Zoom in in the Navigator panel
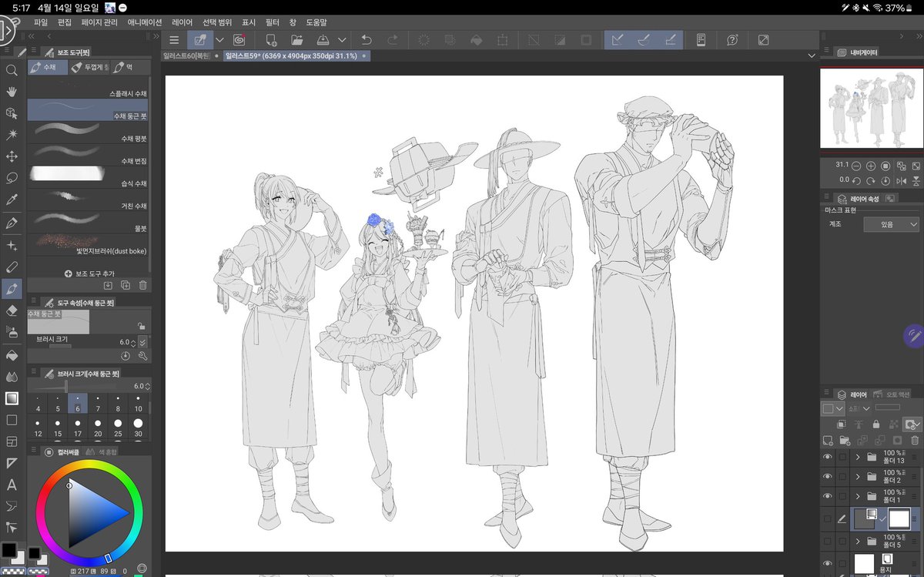 pyautogui.click(x=871, y=166)
